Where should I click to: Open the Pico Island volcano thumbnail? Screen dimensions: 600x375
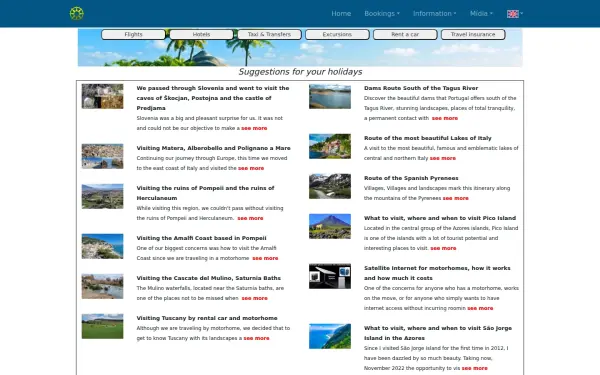330,227
